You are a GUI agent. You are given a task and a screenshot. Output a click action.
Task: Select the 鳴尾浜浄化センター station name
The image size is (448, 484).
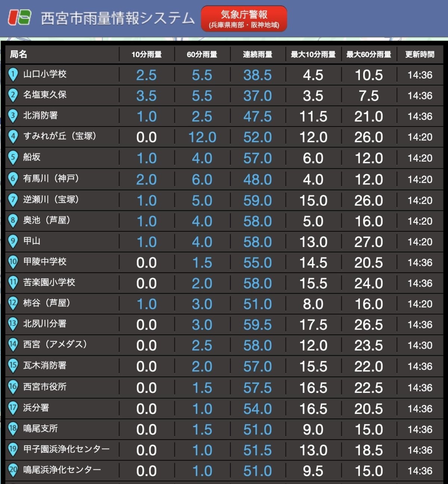click(62, 469)
